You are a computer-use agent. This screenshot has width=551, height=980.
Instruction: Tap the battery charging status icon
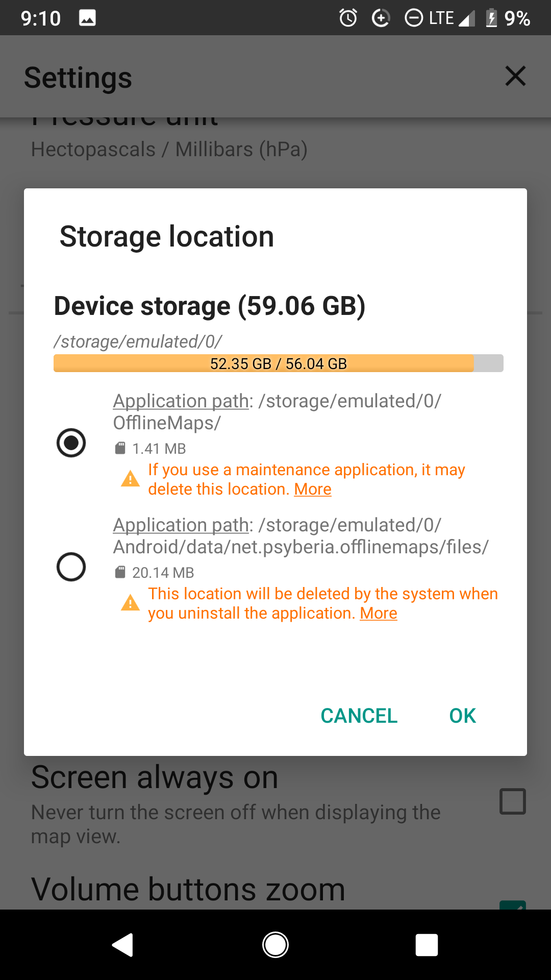click(491, 18)
